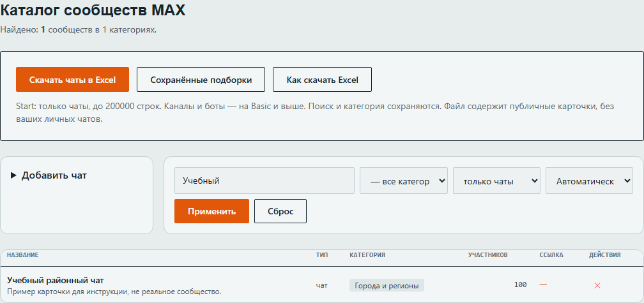Expand the Добавить чат section
Viewport: 644px width, 303px height.
tap(49, 175)
